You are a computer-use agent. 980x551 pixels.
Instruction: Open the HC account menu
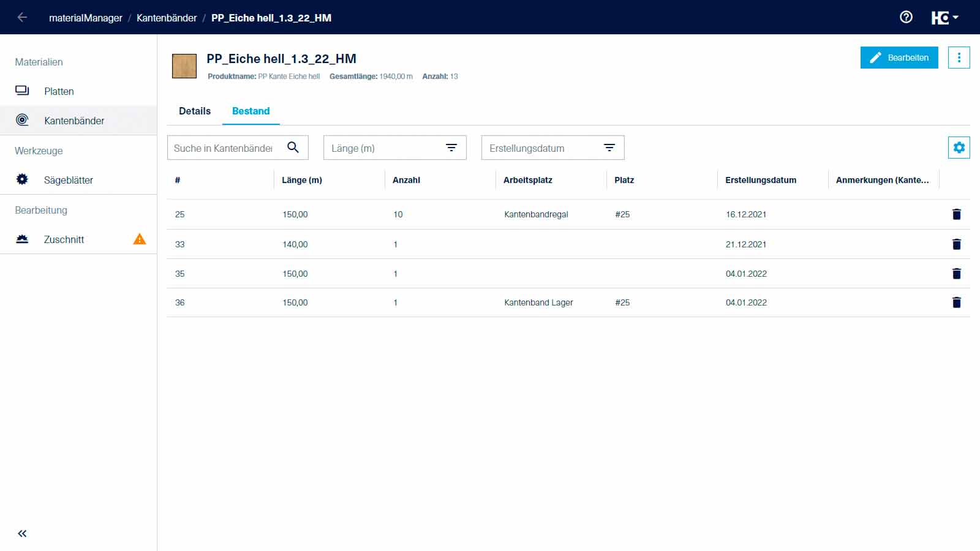[x=944, y=18]
